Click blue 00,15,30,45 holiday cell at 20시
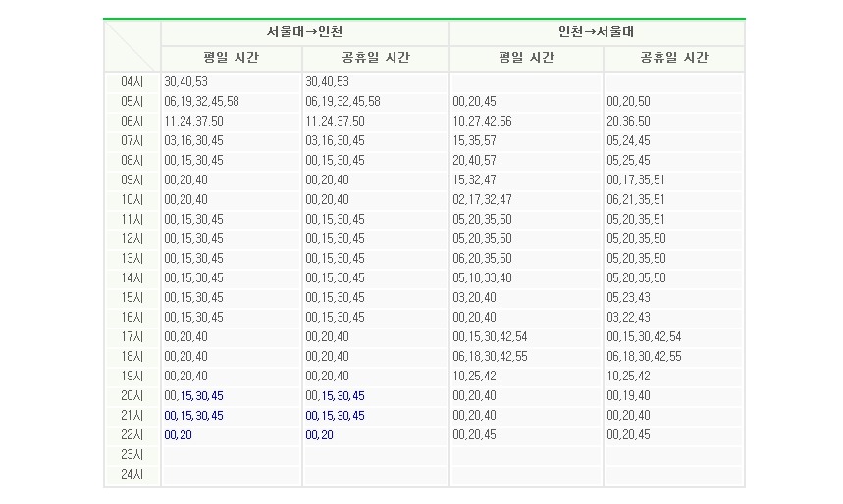Screen dimensions: 843x504 336,396
